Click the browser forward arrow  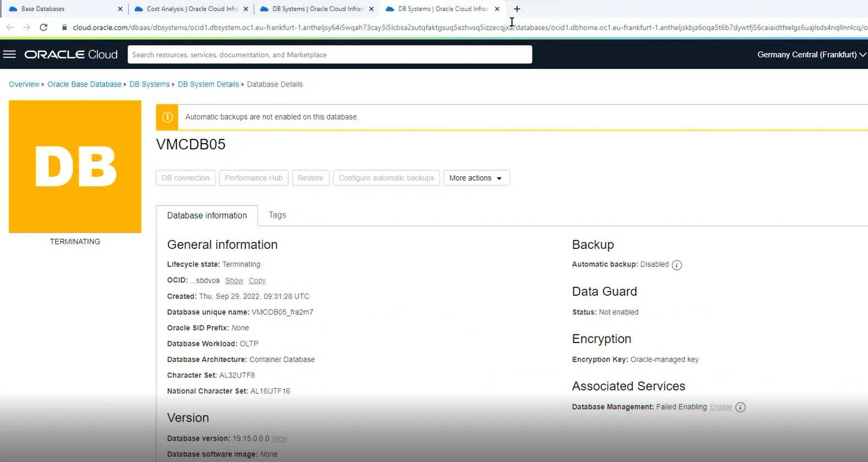point(26,27)
